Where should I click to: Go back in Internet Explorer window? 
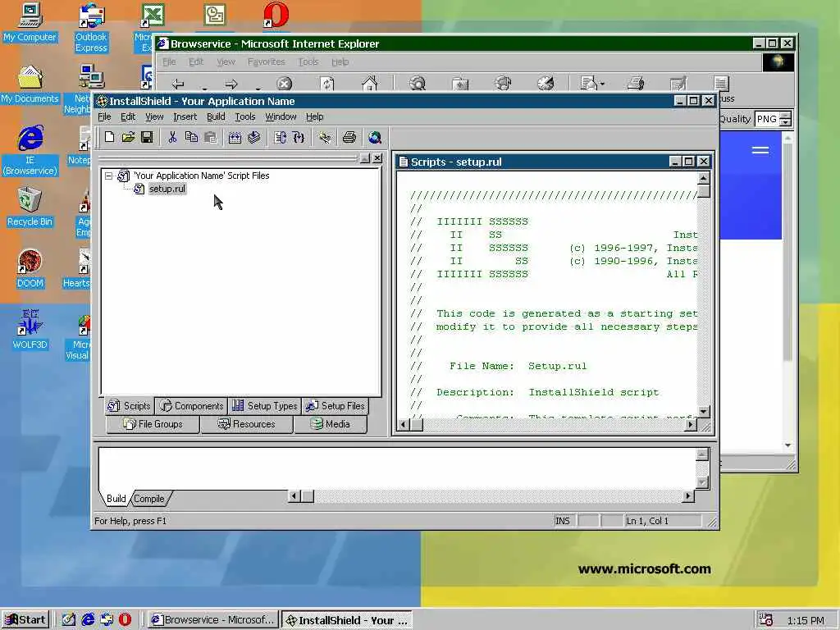(178, 84)
